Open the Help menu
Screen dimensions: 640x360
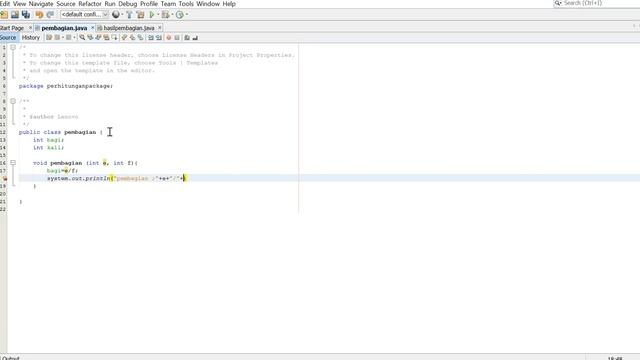click(x=229, y=4)
